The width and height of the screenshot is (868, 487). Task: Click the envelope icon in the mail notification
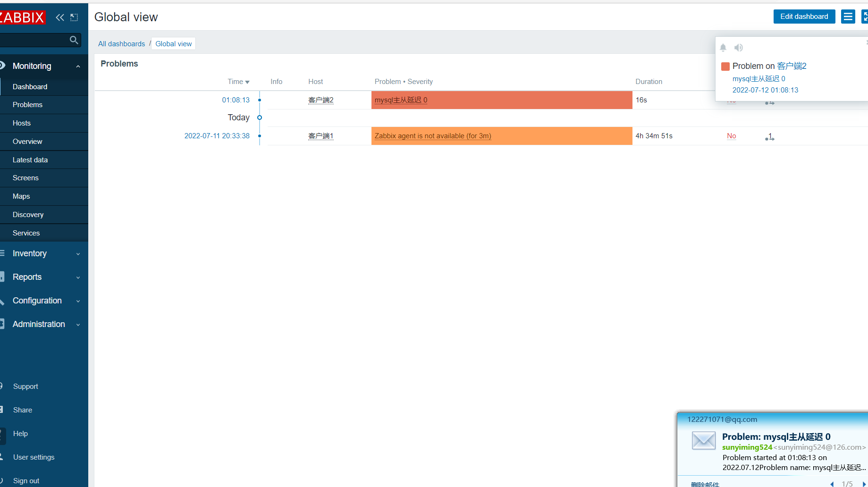(704, 440)
